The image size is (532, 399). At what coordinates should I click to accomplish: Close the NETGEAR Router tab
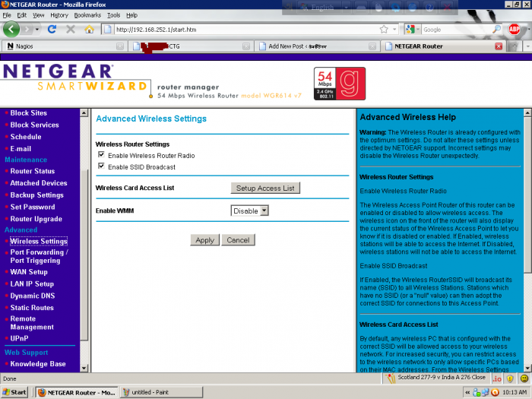click(499, 46)
